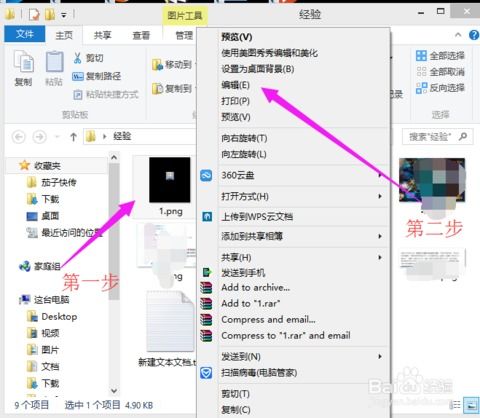The image size is (480, 418).
Task: Expand the 添加到共享相簿 submenu arrow
Action: tap(380, 236)
